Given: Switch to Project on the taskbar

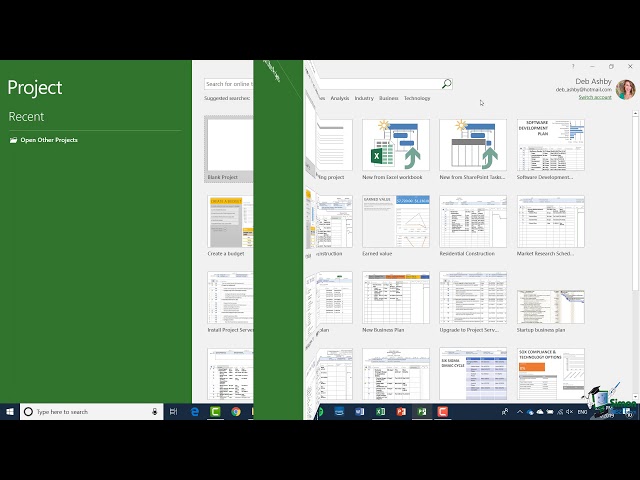Looking at the screenshot, I should [422, 411].
